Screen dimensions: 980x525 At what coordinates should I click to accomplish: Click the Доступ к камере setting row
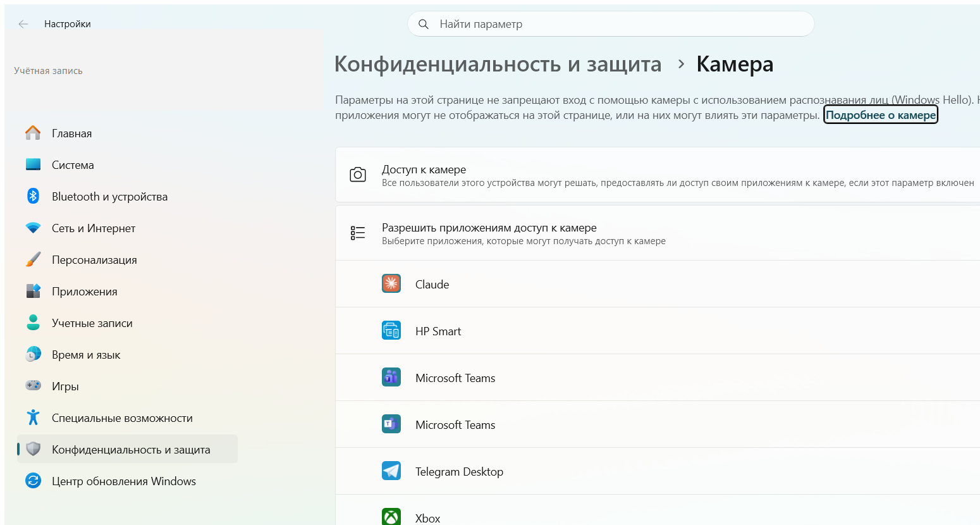pos(658,175)
